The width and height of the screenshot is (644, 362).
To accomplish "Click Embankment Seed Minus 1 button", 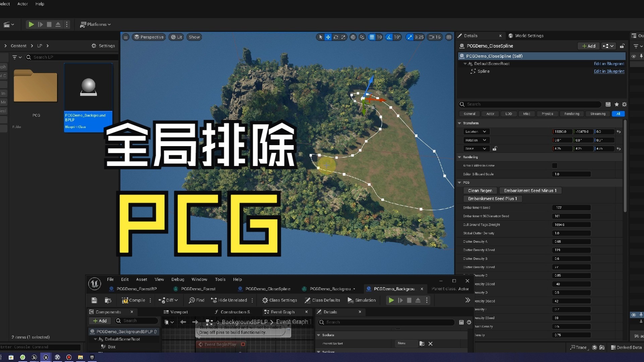I will click(530, 191).
